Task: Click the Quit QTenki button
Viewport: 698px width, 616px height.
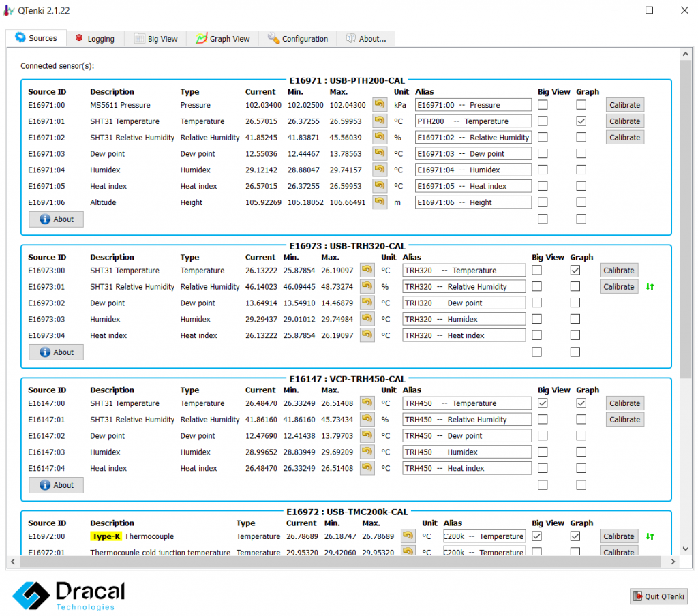Action: click(659, 596)
